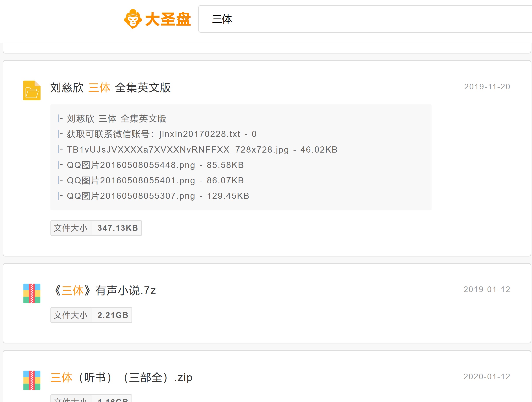Click the row TB1vUJsJVXXXXa7XVXXNvRNFFXX_728x728.jpg
532x402 pixels.
click(197, 149)
